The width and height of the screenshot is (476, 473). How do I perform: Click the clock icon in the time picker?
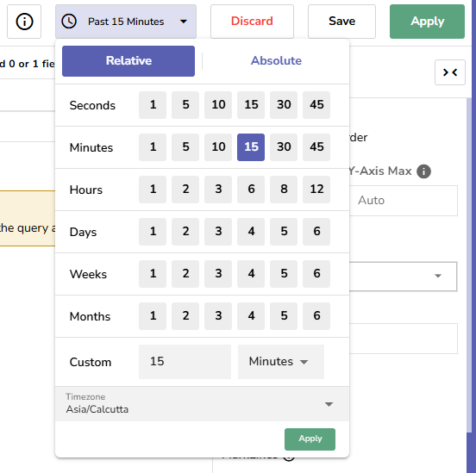coord(69,22)
